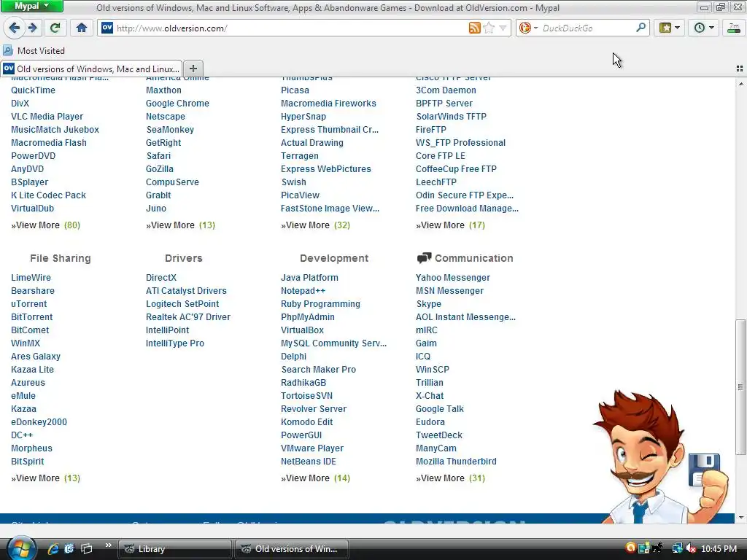The image size is (747, 560).
Task: Open the Google Chrome link
Action: tap(177, 104)
